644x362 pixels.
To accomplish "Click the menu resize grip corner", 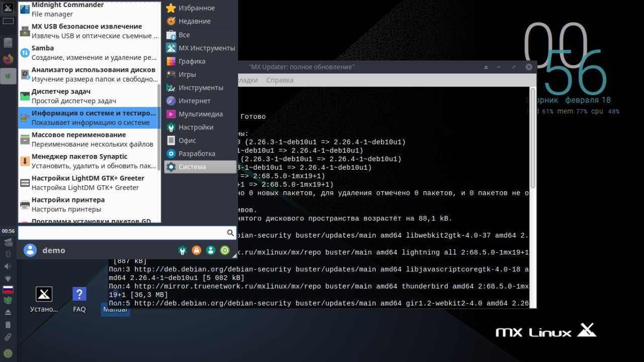I will [x=234, y=256].
